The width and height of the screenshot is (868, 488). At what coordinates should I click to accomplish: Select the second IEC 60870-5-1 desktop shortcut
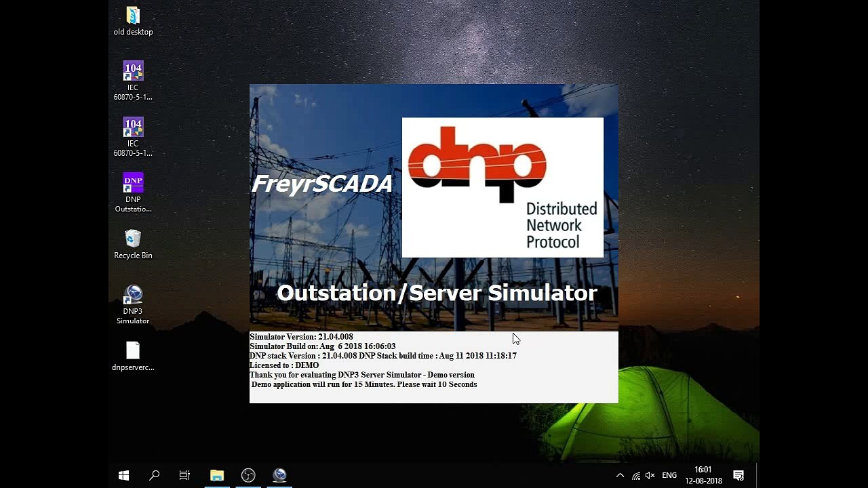point(133,137)
